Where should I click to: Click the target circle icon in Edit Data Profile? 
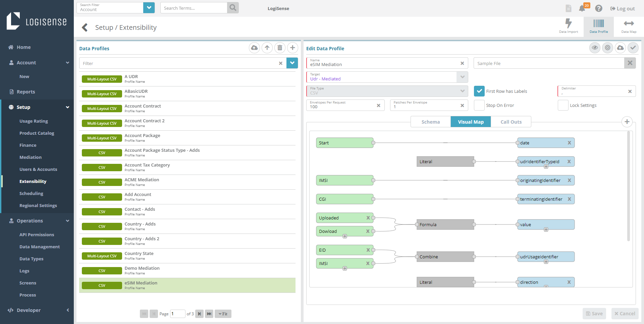pyautogui.click(x=607, y=48)
